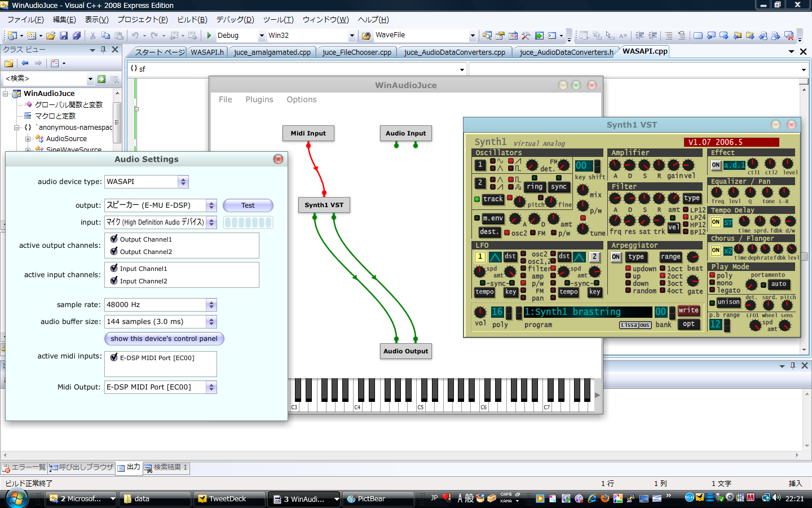Click the new folder icon in Class View

(9, 63)
